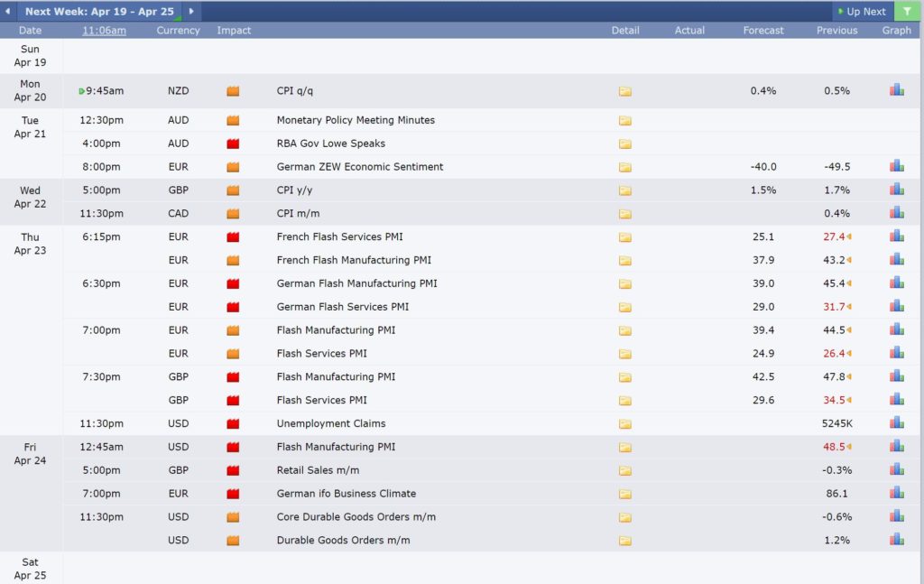
Task: Open detail folder for French Flash Manufacturing PMI
Action: tap(625, 261)
